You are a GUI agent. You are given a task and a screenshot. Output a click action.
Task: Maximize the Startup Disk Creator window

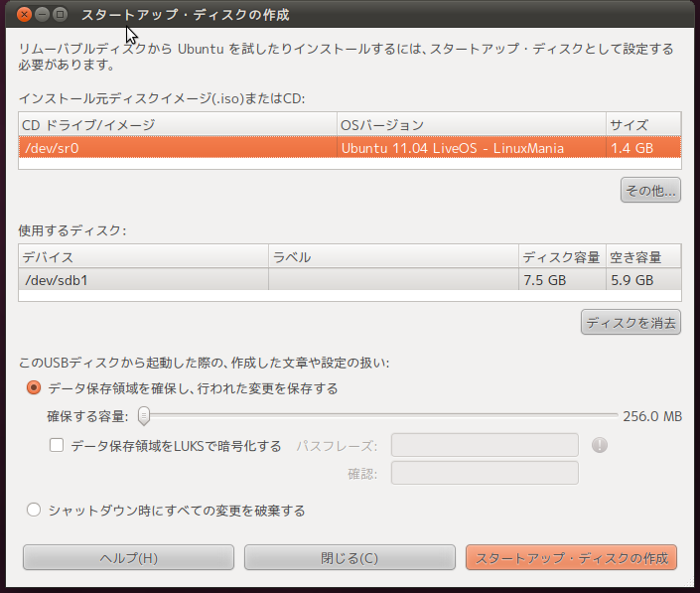[x=60, y=15]
